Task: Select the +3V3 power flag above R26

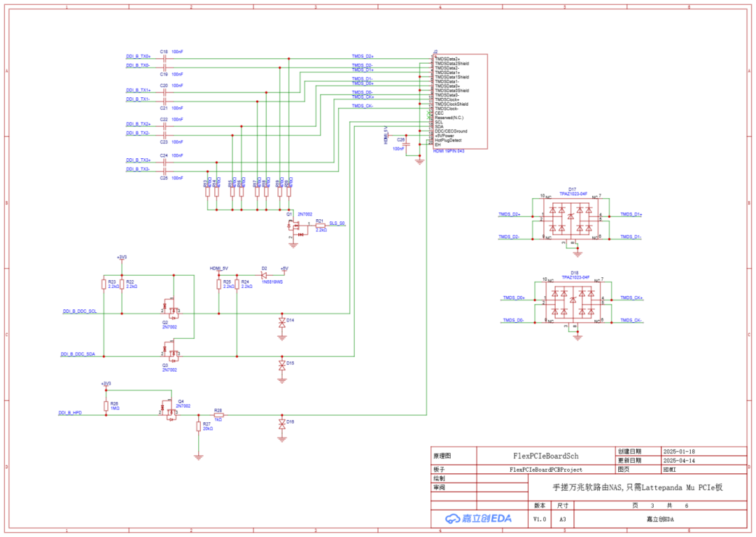Action: 106,382
